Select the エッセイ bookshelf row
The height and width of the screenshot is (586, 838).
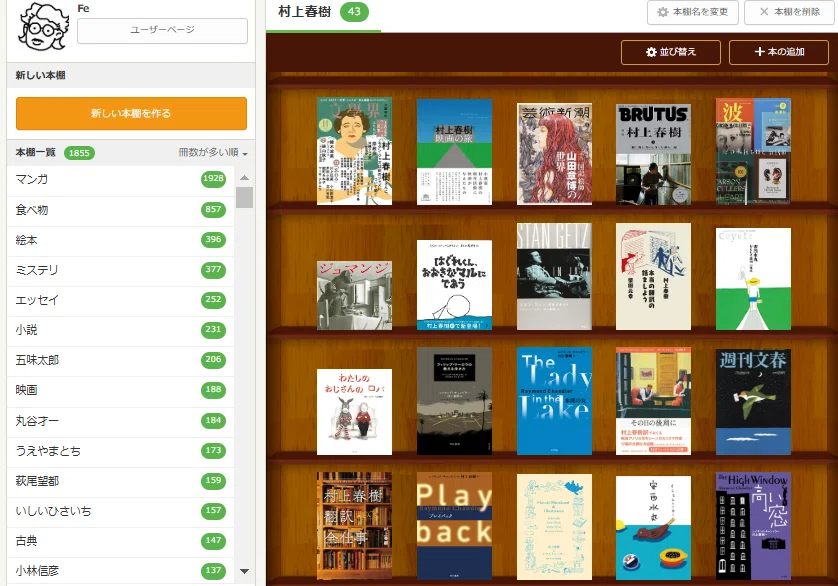pos(121,300)
